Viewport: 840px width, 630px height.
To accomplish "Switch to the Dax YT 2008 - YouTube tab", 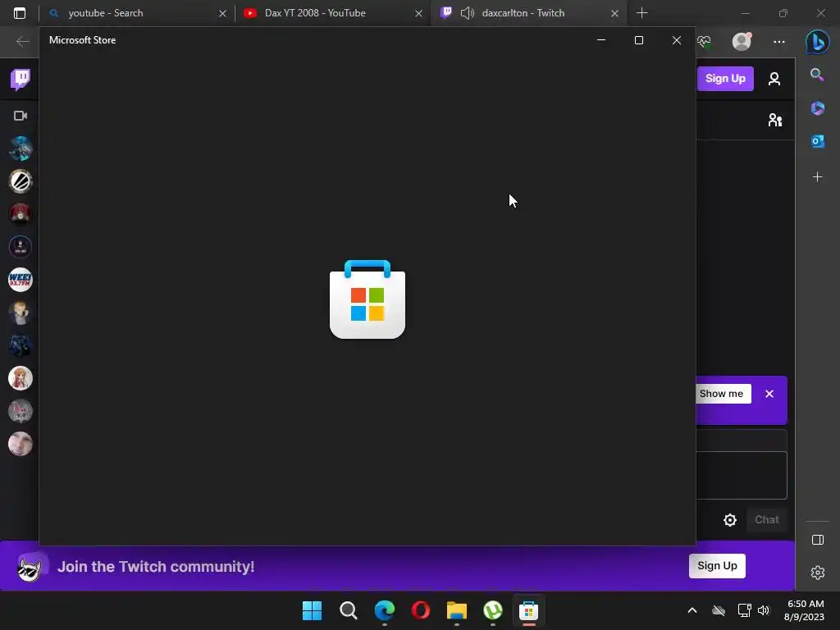I will click(x=332, y=13).
